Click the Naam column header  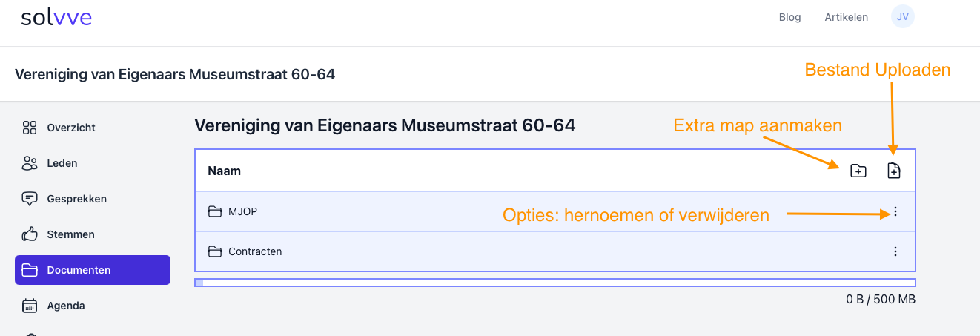click(225, 171)
